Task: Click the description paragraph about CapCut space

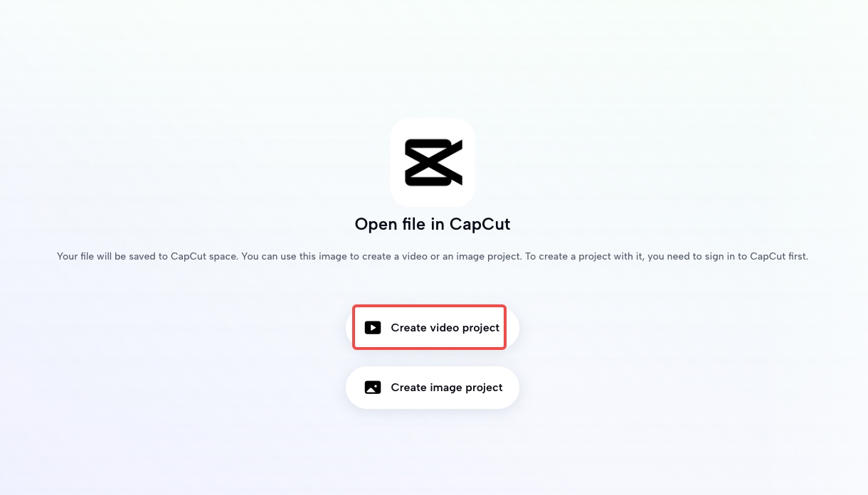Action: [433, 257]
